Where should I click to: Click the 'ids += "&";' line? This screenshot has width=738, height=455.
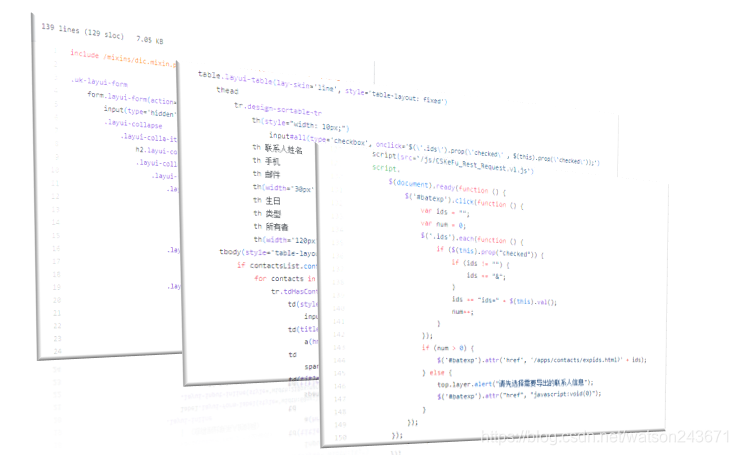click(x=486, y=276)
